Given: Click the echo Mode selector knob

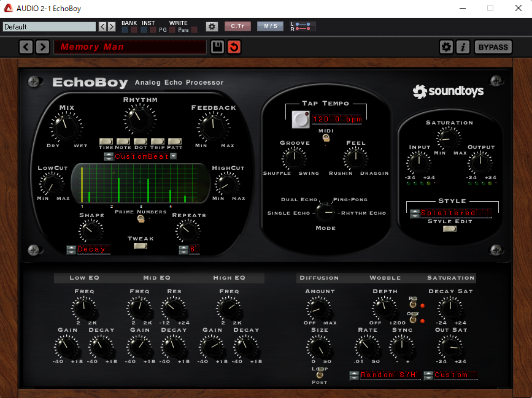Looking at the screenshot, I should tap(325, 212).
